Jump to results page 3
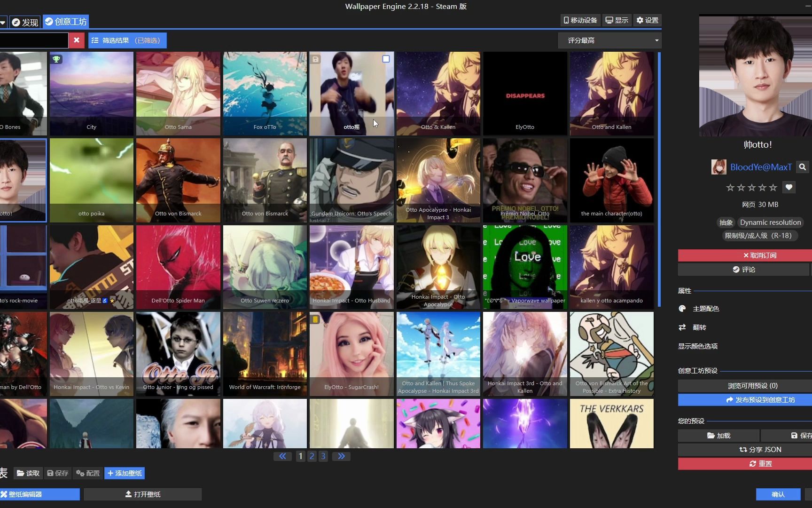 (x=323, y=456)
